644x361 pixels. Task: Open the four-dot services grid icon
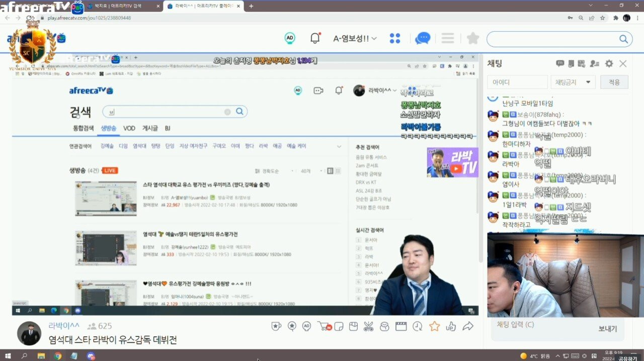(395, 38)
